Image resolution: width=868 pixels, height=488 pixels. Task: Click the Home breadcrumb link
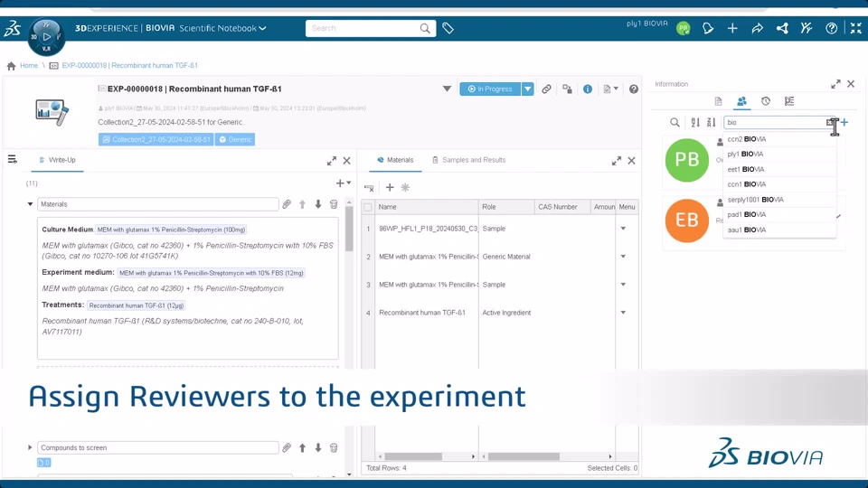tap(29, 65)
